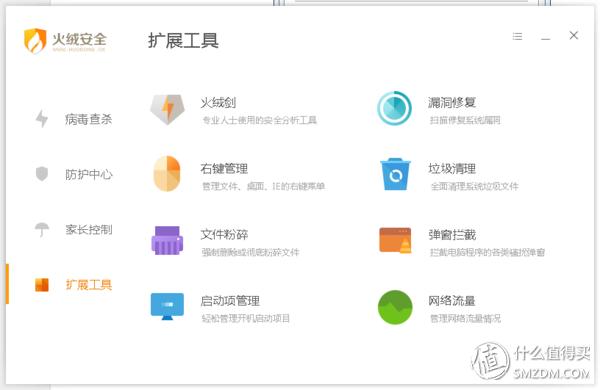The image size is (600, 390).
Task: Open 文件粉碎 by its title
Action: click(224, 235)
